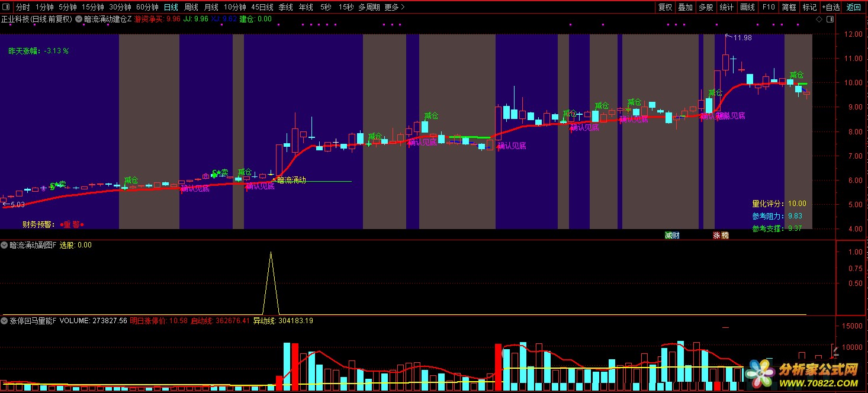Click the 减财 tag below chart
The height and width of the screenshot is (393, 868).
pyautogui.click(x=672, y=235)
